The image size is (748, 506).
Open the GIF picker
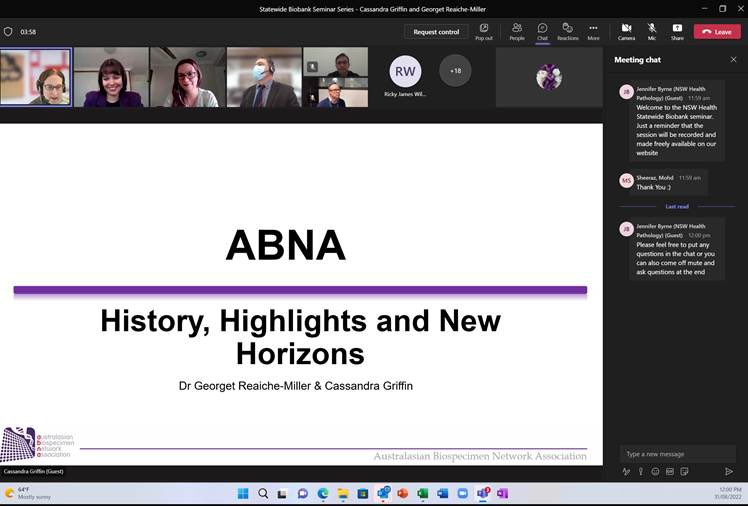[670, 471]
